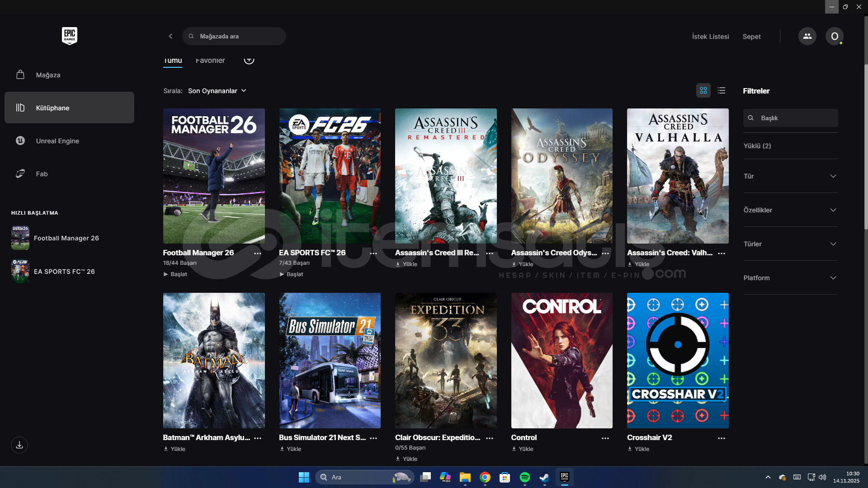This screenshot has height=488, width=868.
Task: Click the back arrow next to search
Action: (170, 36)
